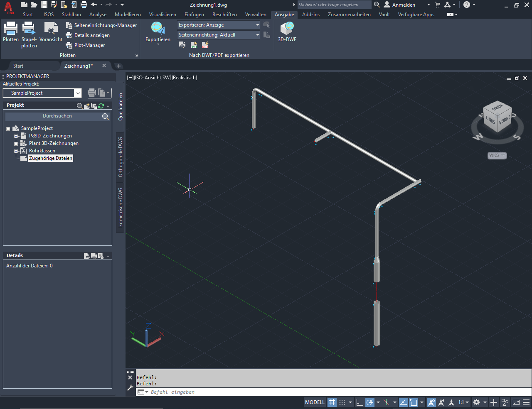
Task: Click the OBEN face of the ViewCube
Action: click(x=498, y=107)
